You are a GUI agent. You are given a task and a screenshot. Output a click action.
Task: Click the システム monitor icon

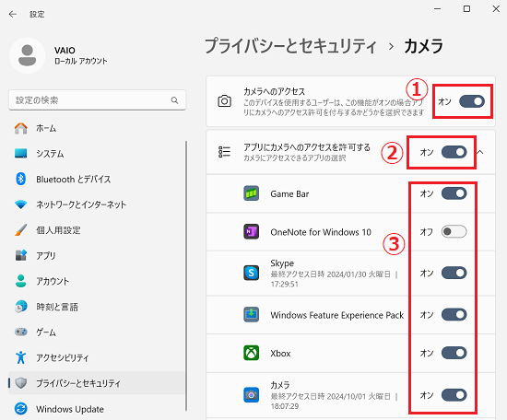pos(21,154)
